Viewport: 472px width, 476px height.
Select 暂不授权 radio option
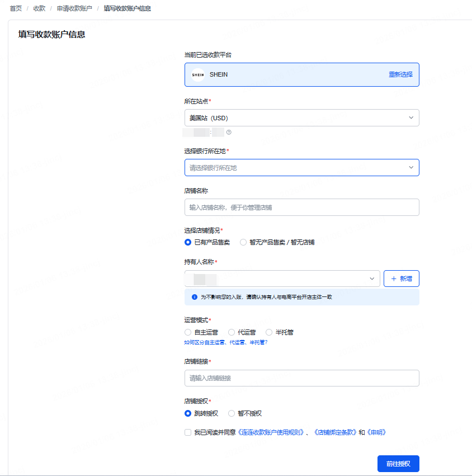[x=232, y=413]
